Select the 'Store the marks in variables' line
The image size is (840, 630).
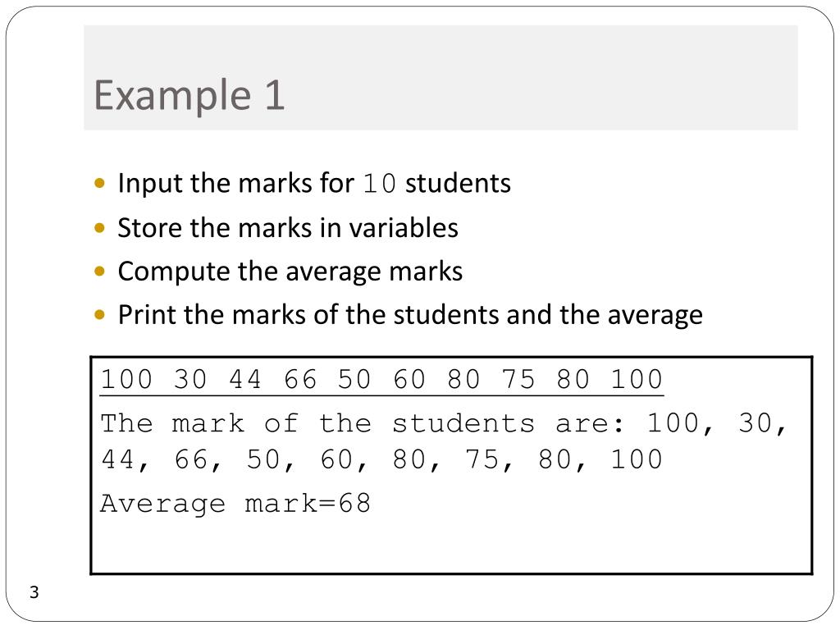288,228
